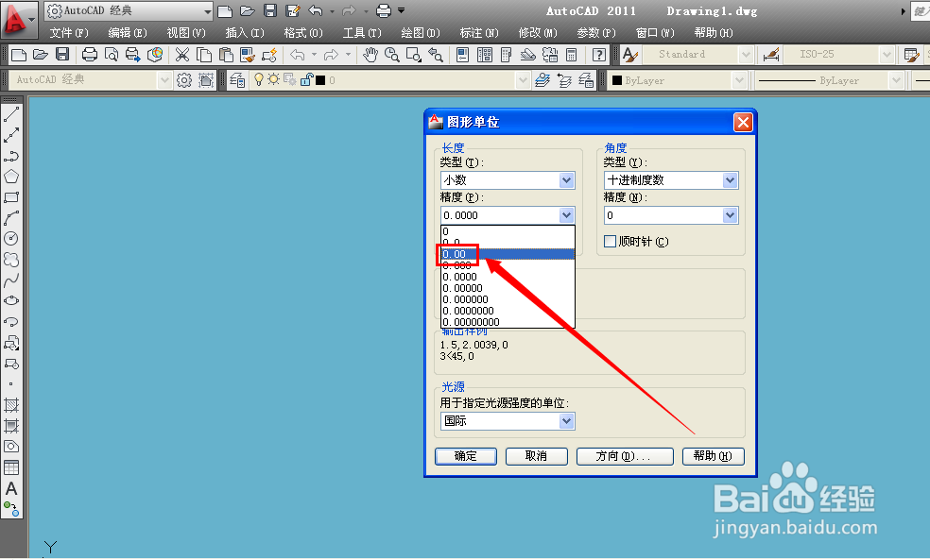This screenshot has width=930, height=560.
Task: Open the 绘图(D) menu
Action: pos(421,33)
